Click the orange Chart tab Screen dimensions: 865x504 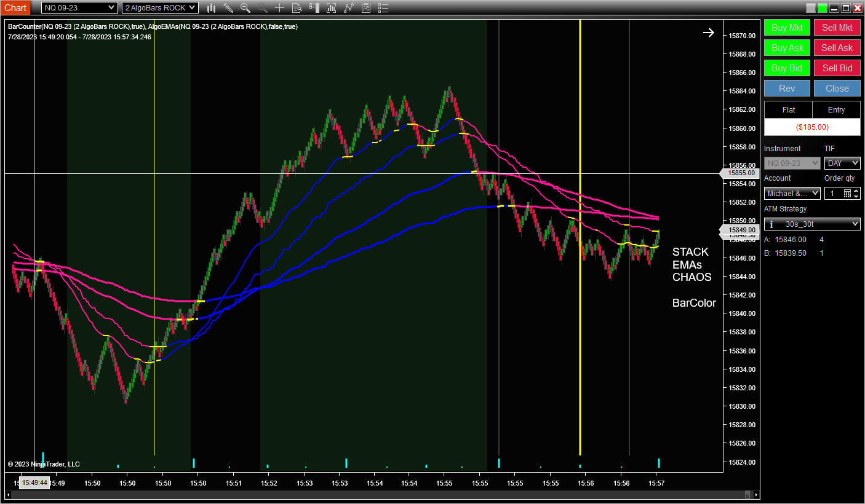[x=15, y=8]
